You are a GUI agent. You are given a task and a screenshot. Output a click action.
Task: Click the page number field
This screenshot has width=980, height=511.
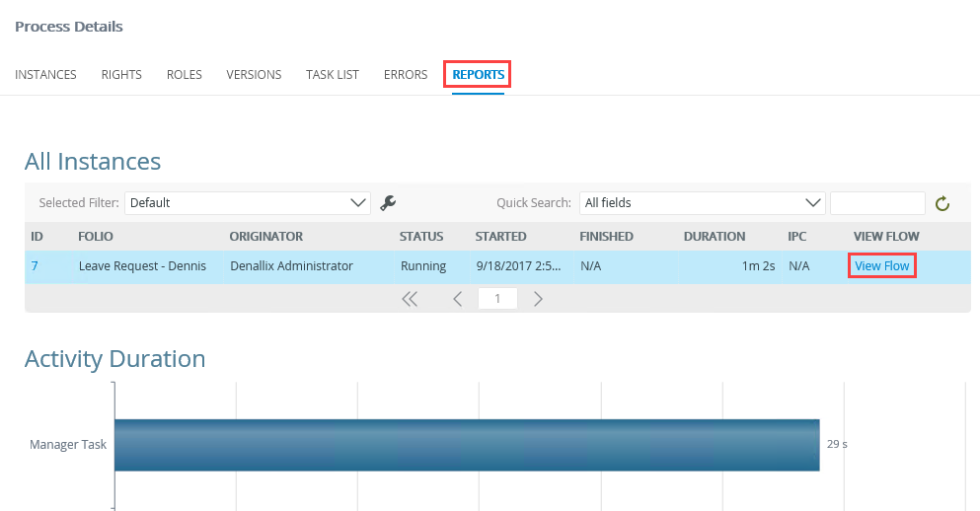click(497, 299)
